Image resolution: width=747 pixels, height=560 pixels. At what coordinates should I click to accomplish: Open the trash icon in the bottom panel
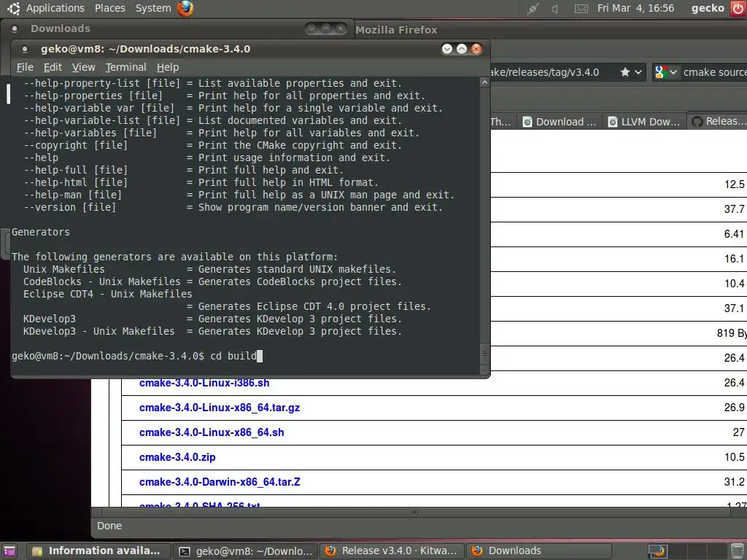pyautogui.click(x=738, y=551)
